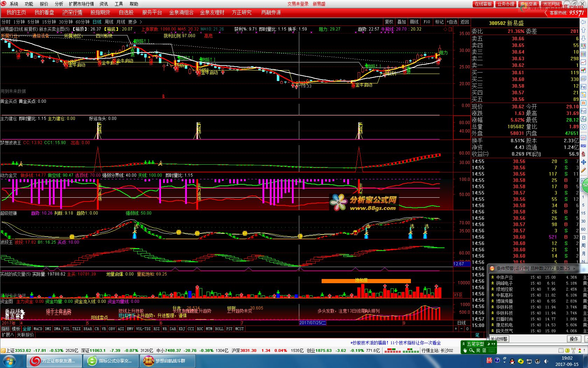Click the back arrow icon in right sidebar
The height and width of the screenshot is (368, 588).
583,22
